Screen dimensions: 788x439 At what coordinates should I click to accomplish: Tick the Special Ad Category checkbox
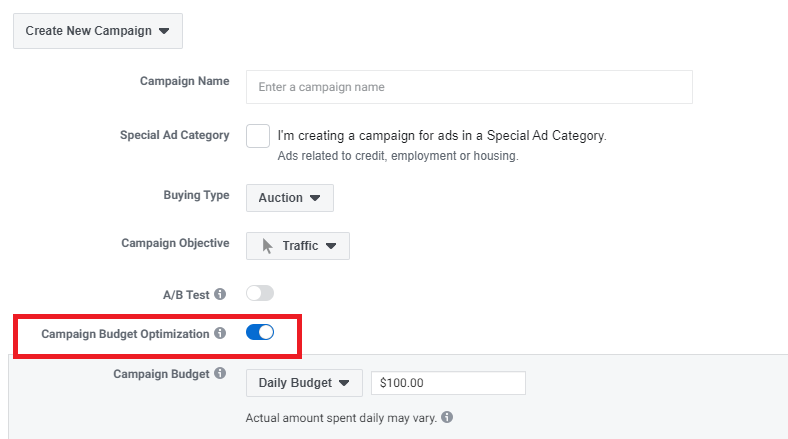[258, 136]
